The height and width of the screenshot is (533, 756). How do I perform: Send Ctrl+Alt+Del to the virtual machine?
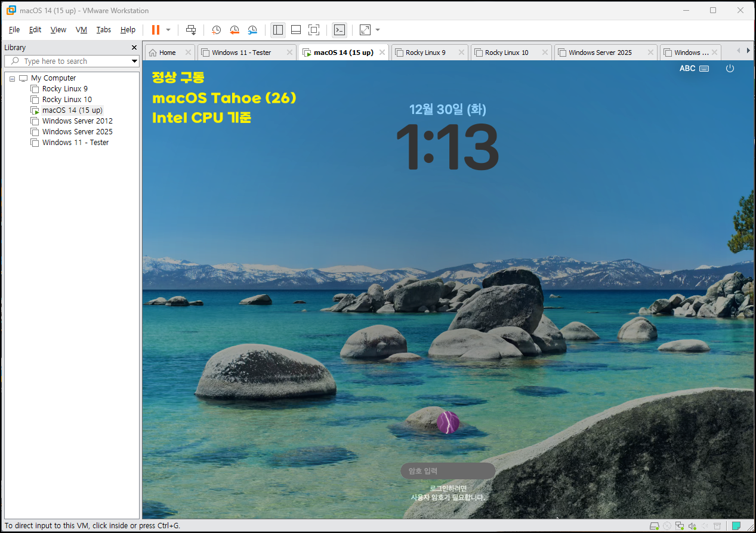coord(191,30)
